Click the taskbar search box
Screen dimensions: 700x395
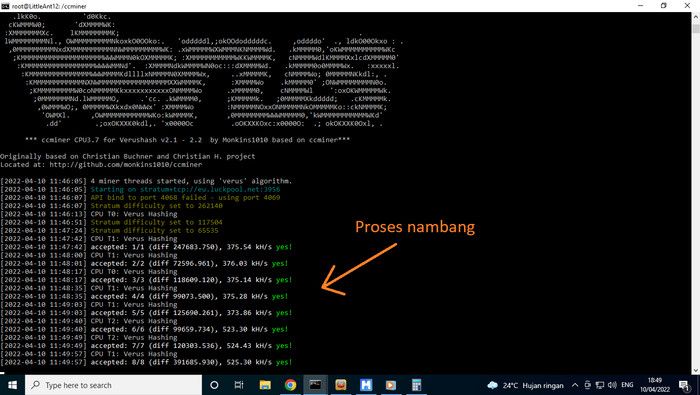[114, 385]
